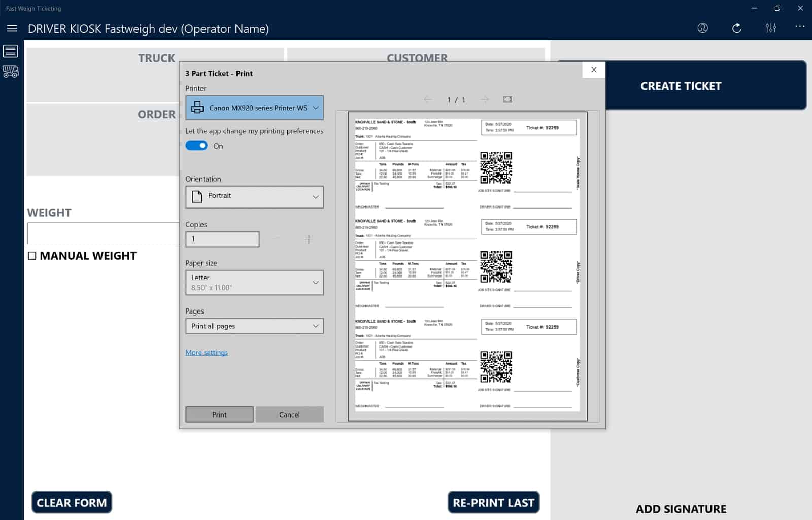The image size is (812, 520).
Task: Open the More settings link
Action: click(x=206, y=352)
